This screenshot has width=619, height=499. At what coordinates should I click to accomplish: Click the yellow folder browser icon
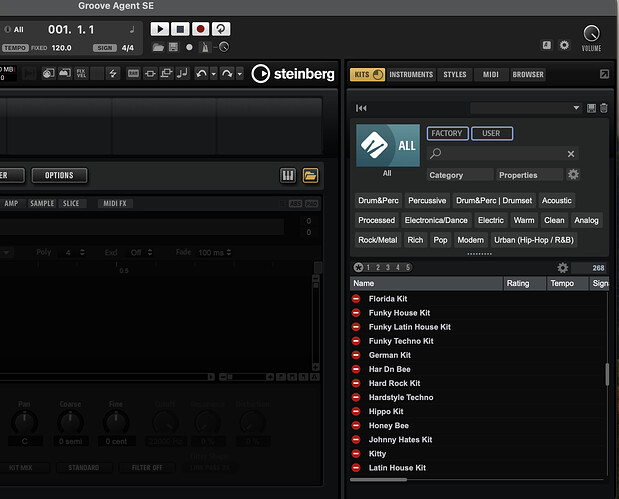tap(310, 176)
